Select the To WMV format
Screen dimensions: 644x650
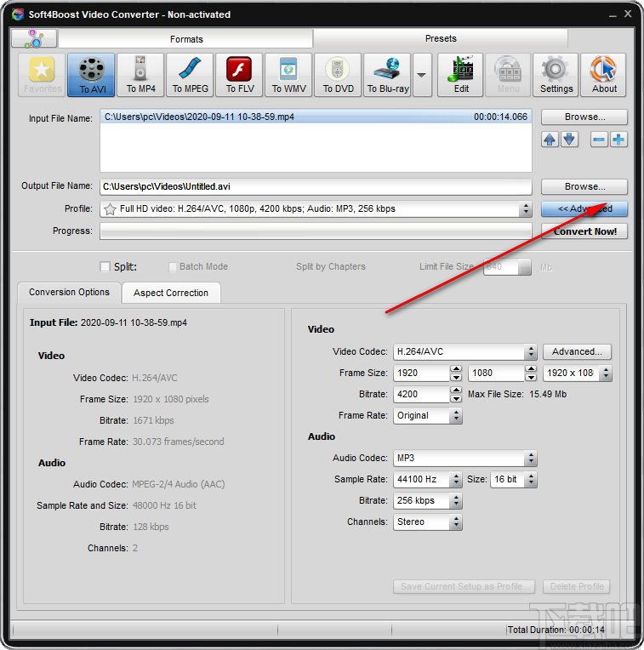288,75
